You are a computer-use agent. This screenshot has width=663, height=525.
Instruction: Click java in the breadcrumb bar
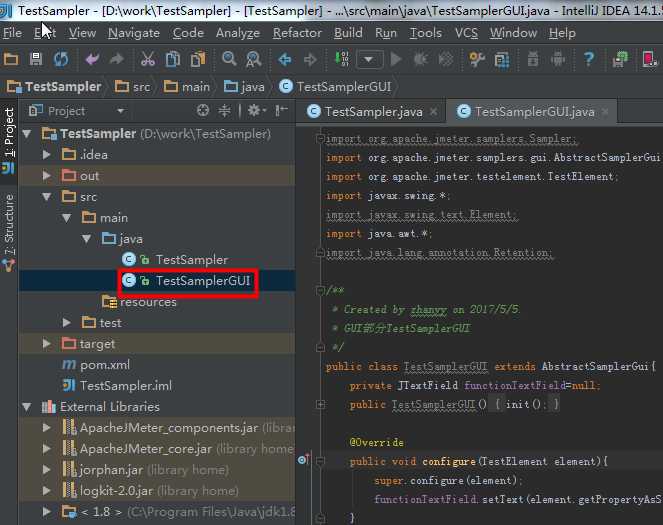(244, 87)
